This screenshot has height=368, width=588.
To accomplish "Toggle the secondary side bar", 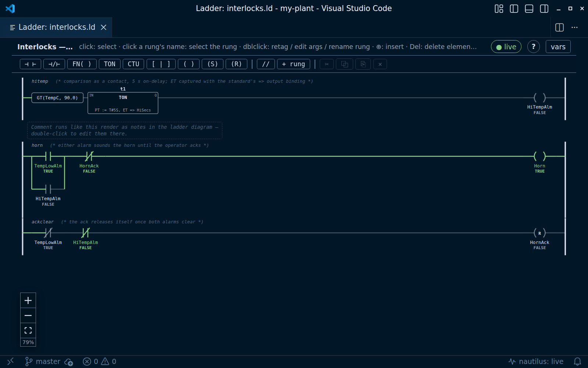I will point(544,8).
